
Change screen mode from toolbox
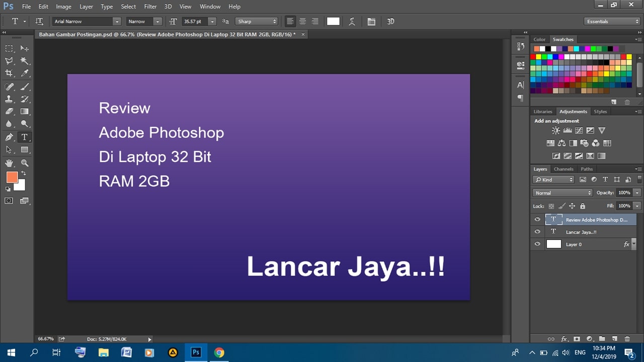coord(24,201)
